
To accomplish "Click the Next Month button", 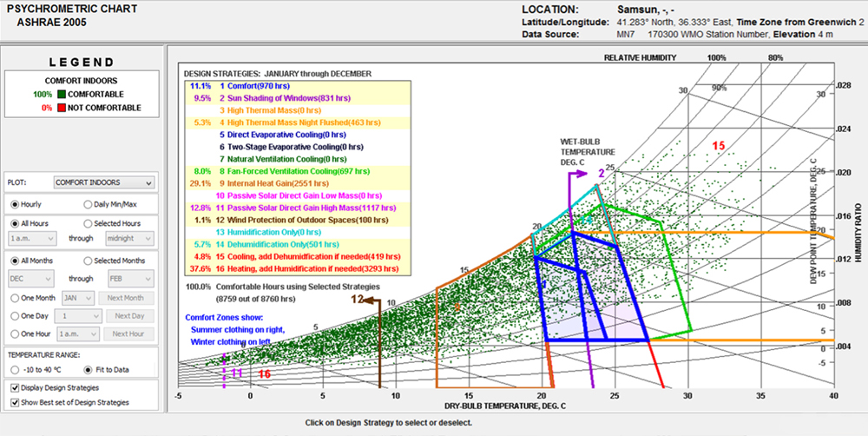I will point(126,298).
